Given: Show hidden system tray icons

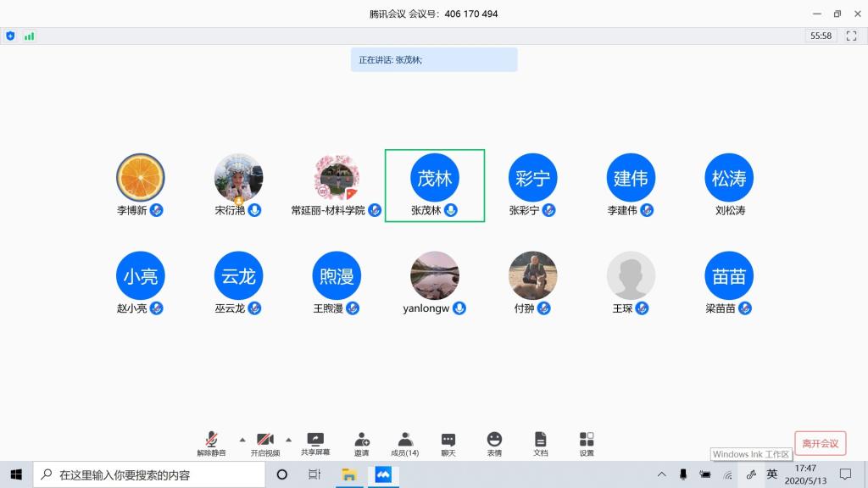Looking at the screenshot, I should (661, 474).
